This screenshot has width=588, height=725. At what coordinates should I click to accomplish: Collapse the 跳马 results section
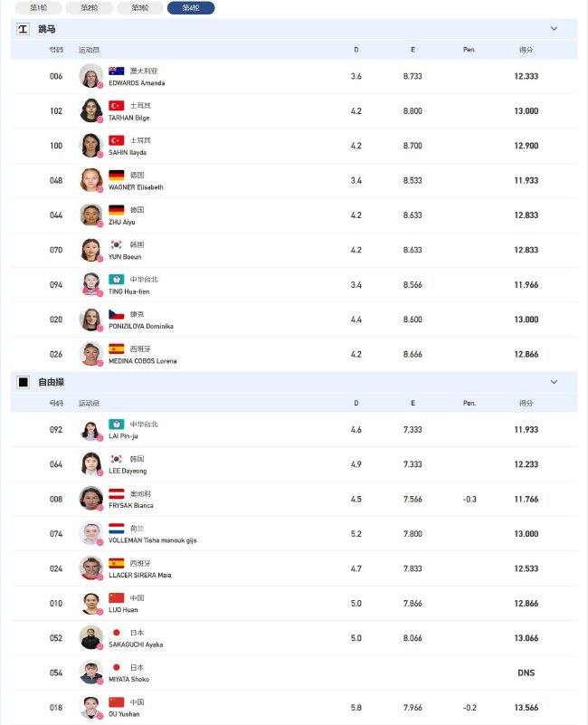[x=554, y=29]
